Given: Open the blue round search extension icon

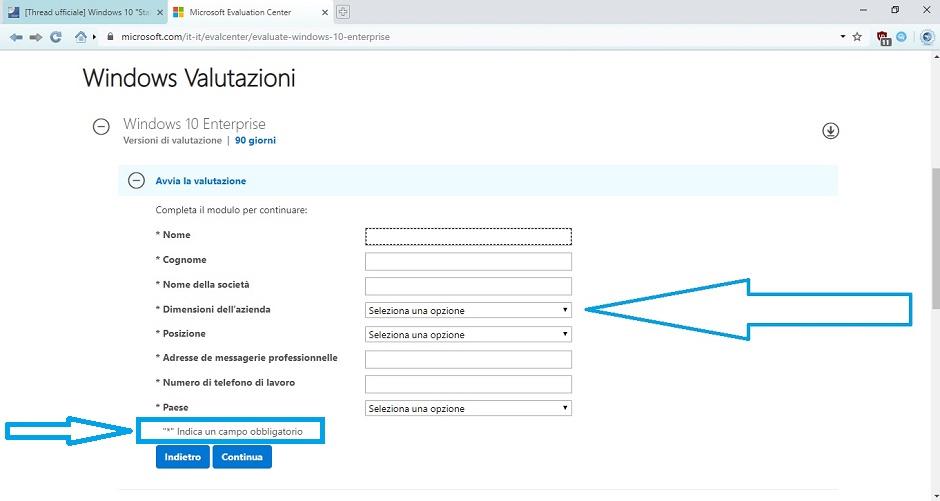Looking at the screenshot, I should click(901, 37).
